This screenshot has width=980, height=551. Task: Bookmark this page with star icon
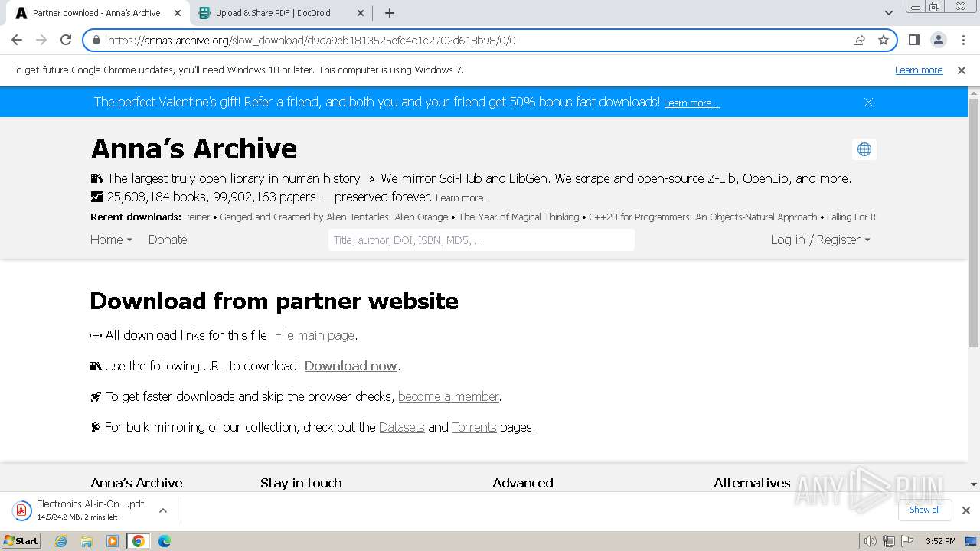tap(884, 40)
